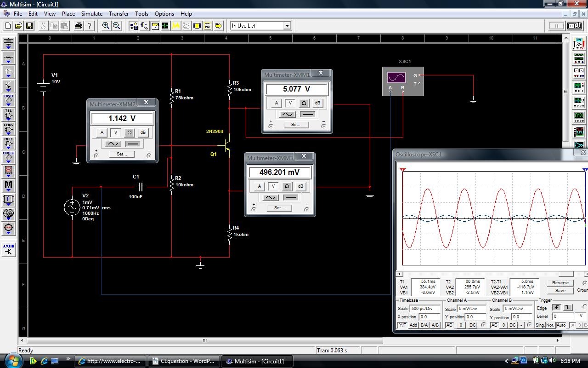The width and height of the screenshot is (588, 368).
Task: Set oscilloscope trigger to Auto
Action: (x=561, y=325)
